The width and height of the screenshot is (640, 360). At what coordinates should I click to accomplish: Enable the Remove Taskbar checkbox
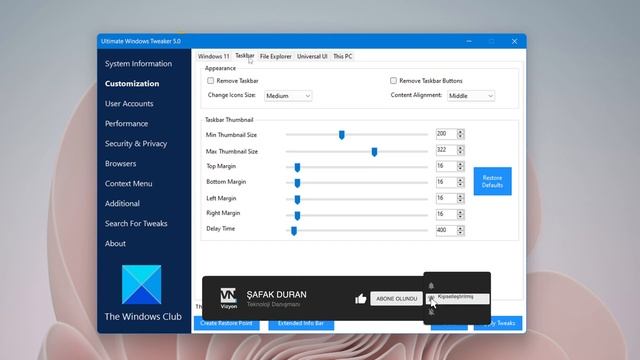(211, 81)
